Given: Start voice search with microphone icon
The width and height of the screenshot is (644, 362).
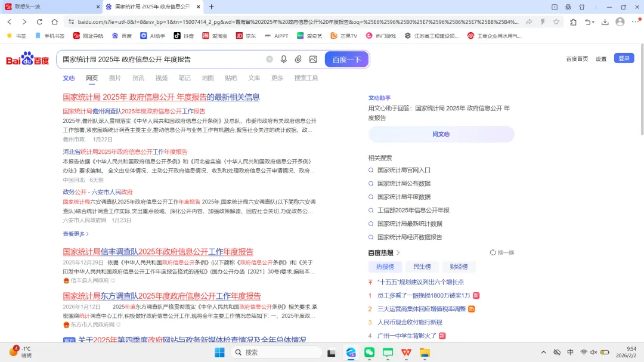Looking at the screenshot, I should tap(283, 59).
